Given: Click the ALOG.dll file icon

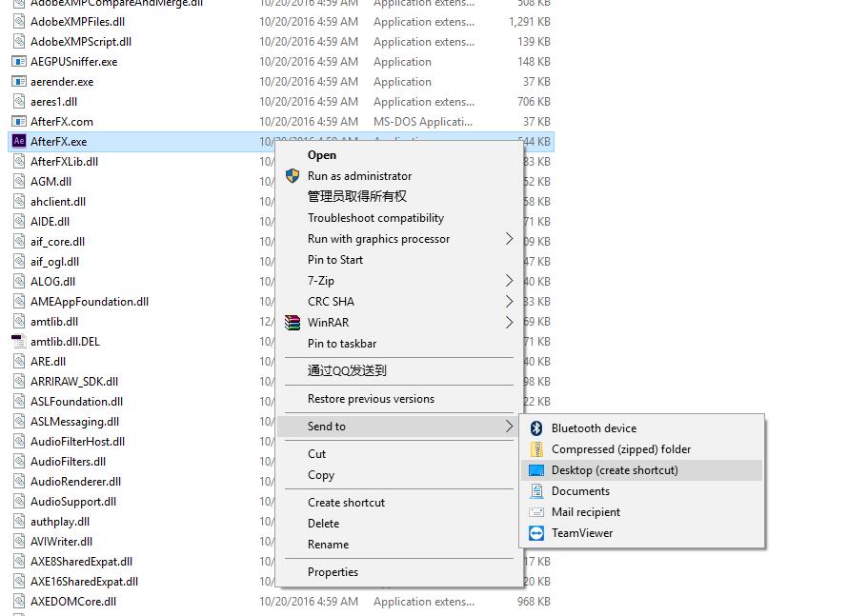Looking at the screenshot, I should point(19,282).
